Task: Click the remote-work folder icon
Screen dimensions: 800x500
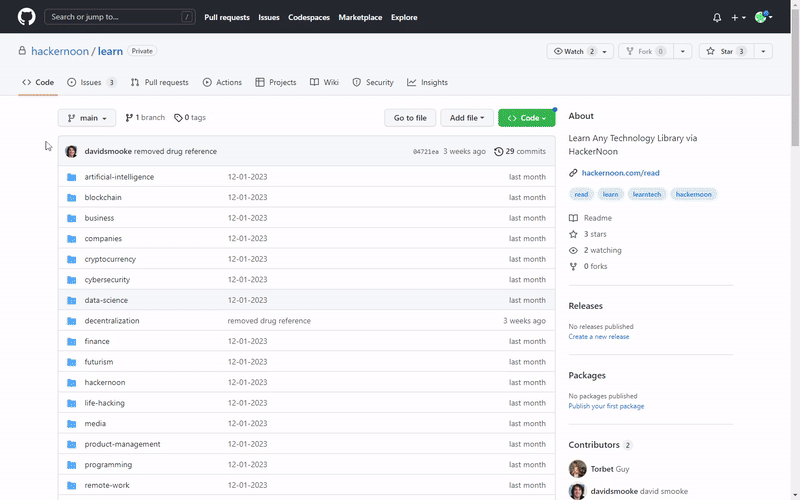Action: [x=71, y=485]
